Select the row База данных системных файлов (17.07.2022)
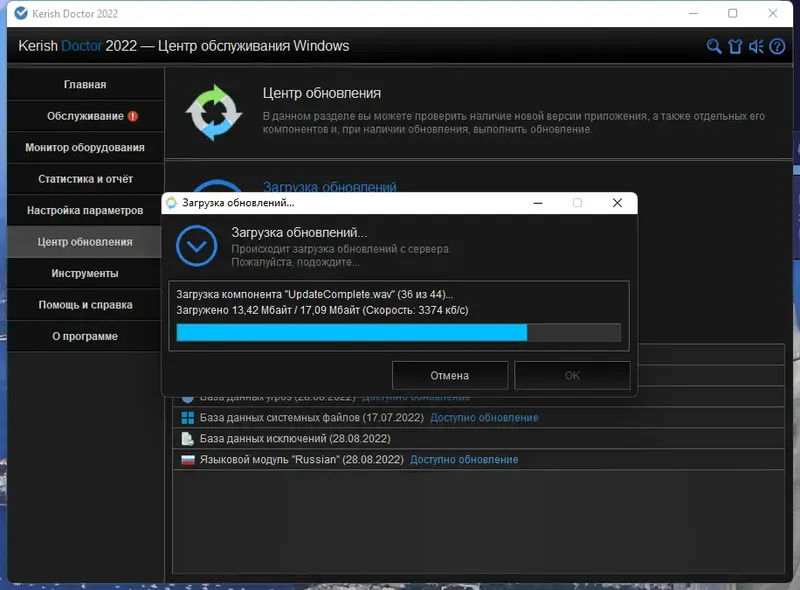The image size is (800, 590). [479, 417]
